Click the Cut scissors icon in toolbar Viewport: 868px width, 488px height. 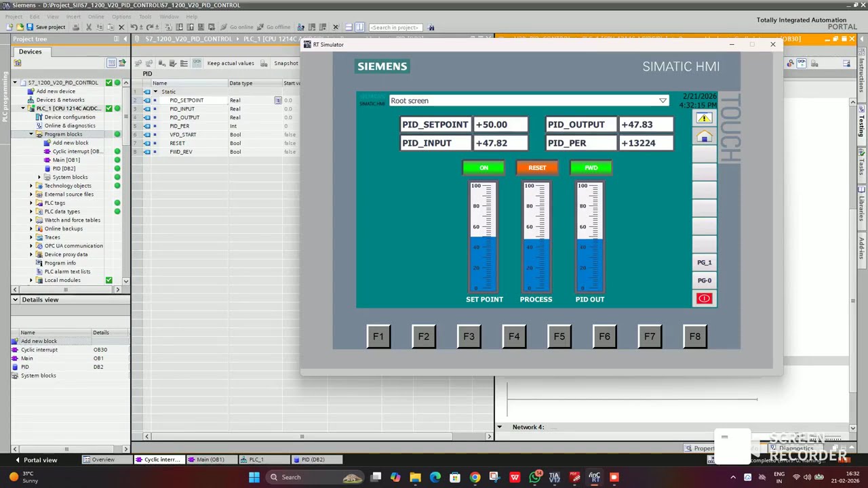pyautogui.click(x=89, y=27)
